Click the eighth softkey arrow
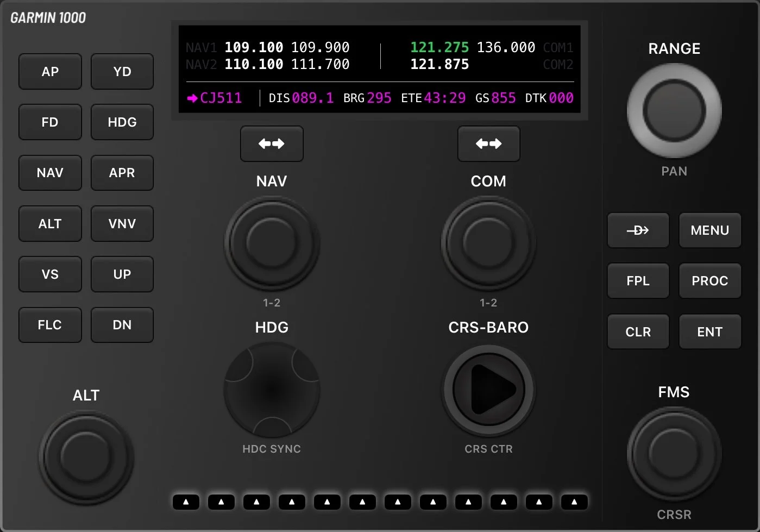The width and height of the screenshot is (760, 532). pos(433,502)
